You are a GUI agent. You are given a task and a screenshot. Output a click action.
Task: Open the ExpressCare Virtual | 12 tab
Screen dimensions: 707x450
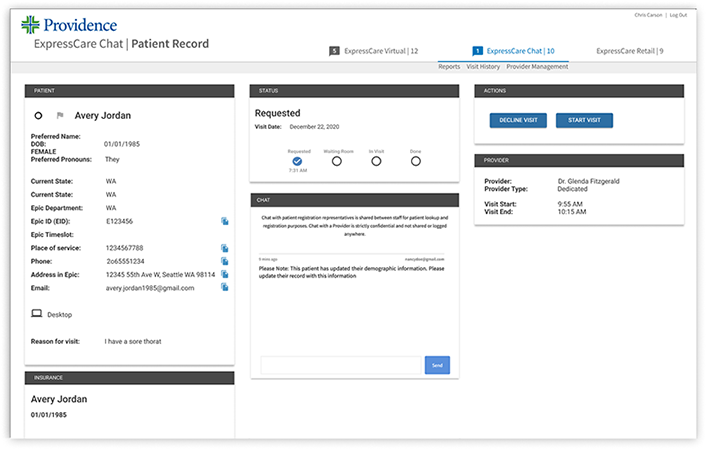tap(381, 51)
